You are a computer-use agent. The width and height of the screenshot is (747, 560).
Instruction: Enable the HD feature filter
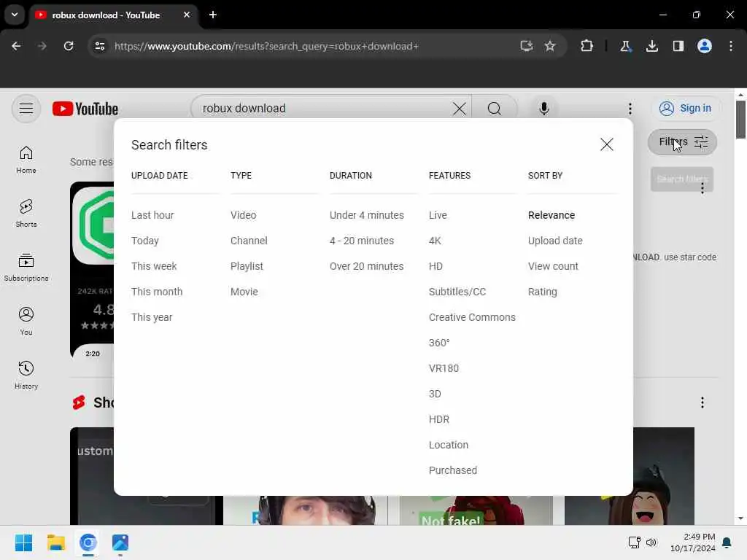point(436,266)
